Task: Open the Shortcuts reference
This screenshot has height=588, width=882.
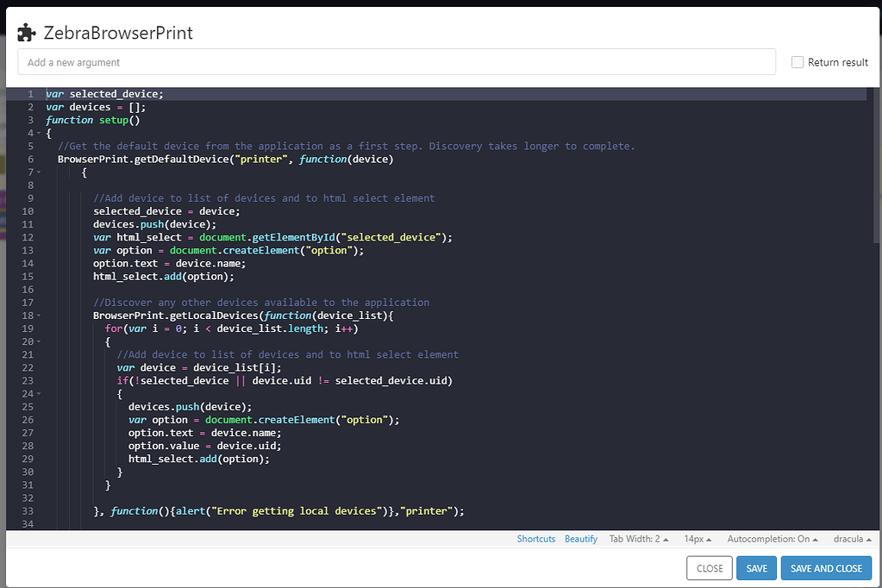Action: (535, 538)
